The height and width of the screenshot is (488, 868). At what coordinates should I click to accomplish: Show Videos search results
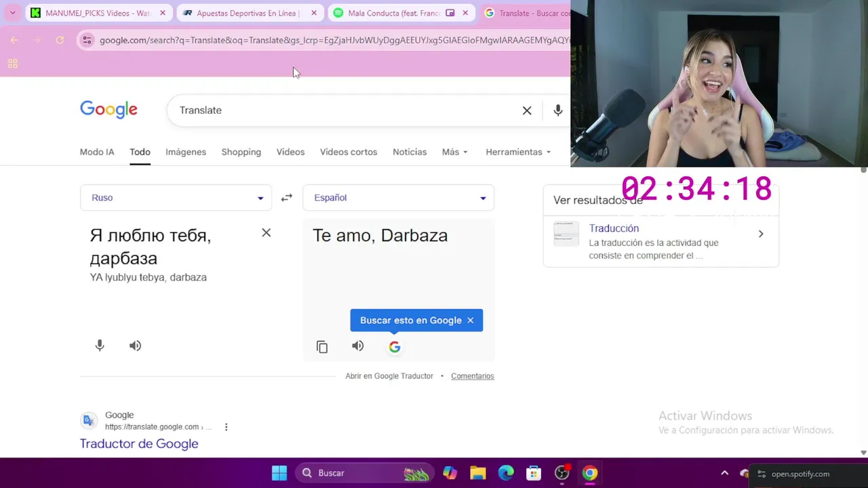pyautogui.click(x=290, y=152)
